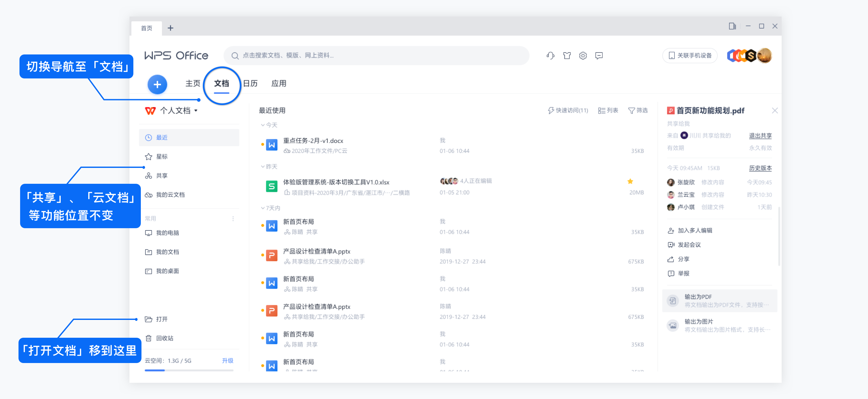Open the customer service headset icon
The image size is (868, 399).
tap(550, 55)
